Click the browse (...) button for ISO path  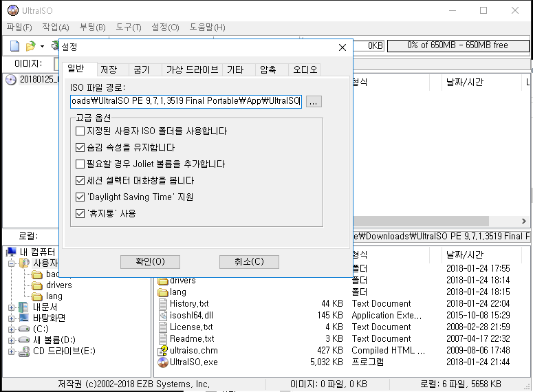314,101
